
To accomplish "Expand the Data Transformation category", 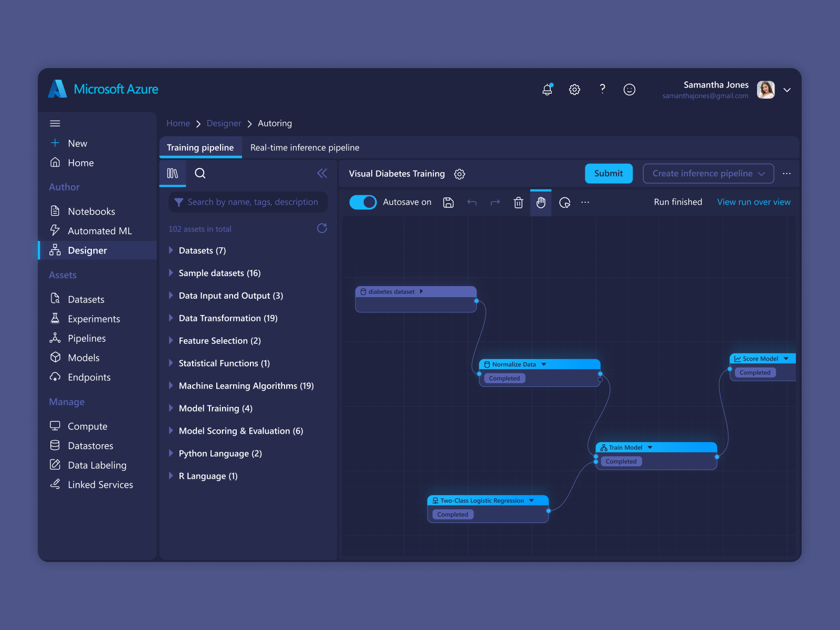I will 171,318.
